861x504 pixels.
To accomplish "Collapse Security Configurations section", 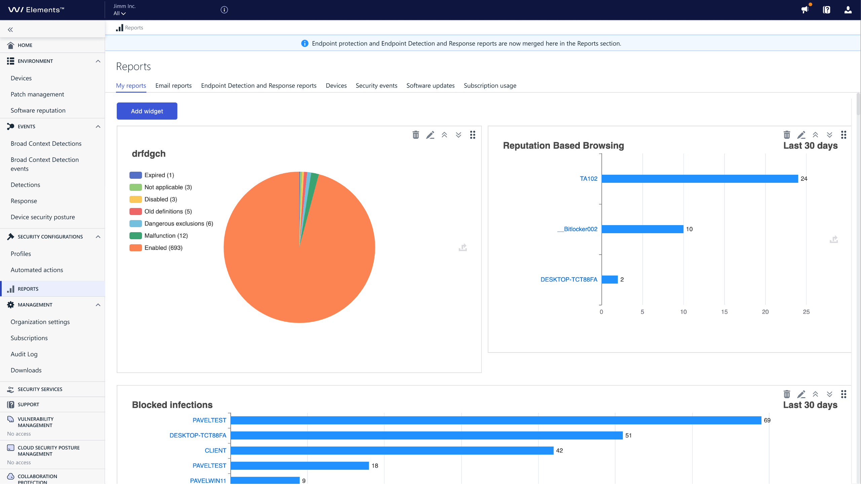I will pos(98,237).
